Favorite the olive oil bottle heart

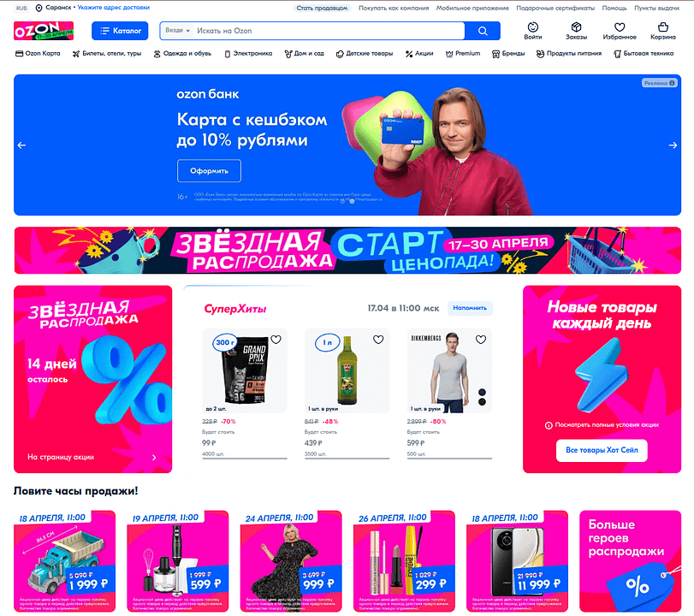(x=378, y=340)
